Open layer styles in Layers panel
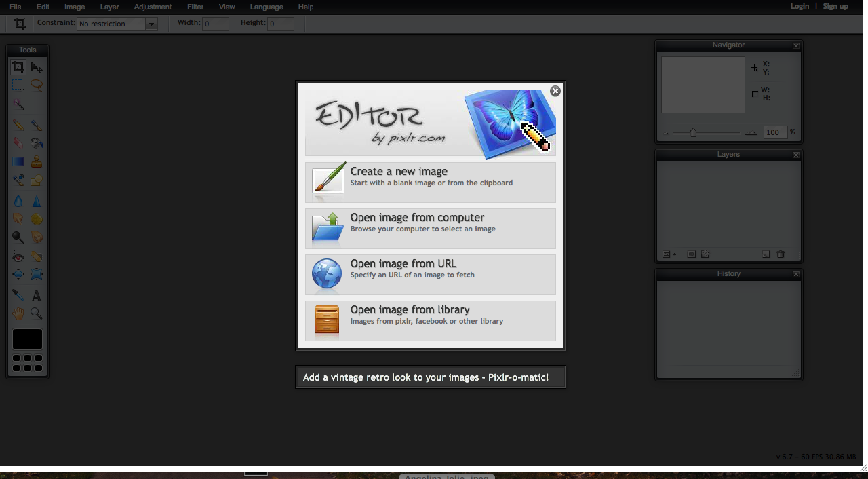Image resolution: width=868 pixels, height=479 pixels. (705, 254)
